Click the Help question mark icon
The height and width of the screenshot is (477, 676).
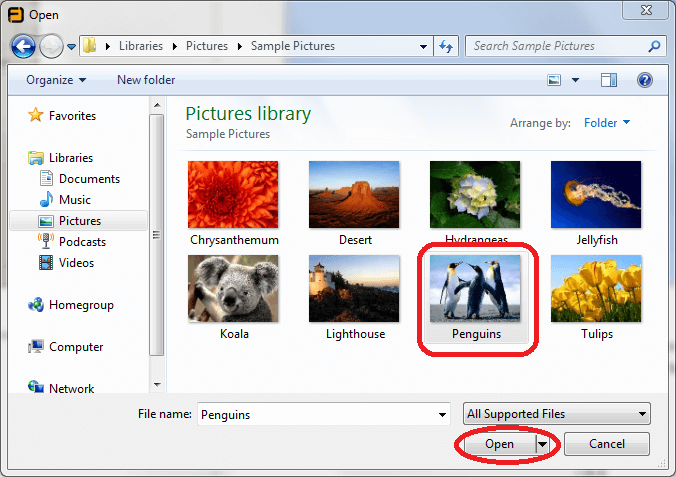[x=645, y=80]
